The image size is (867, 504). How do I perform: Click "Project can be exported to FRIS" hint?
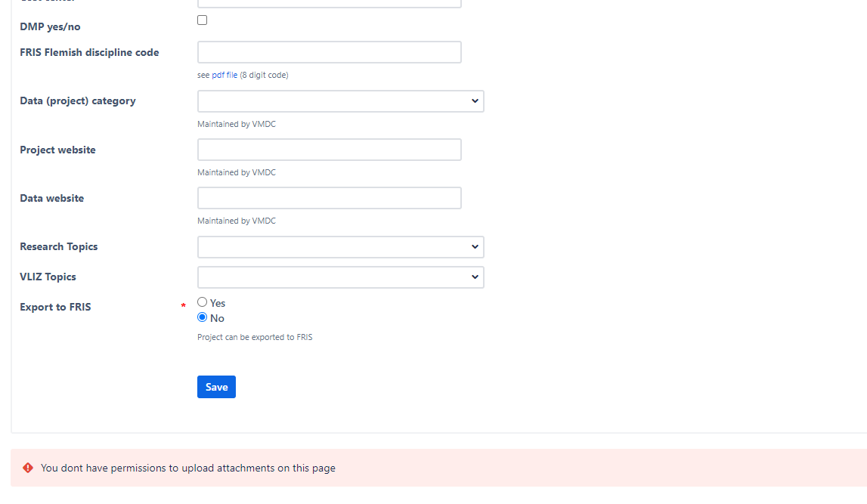pos(255,337)
